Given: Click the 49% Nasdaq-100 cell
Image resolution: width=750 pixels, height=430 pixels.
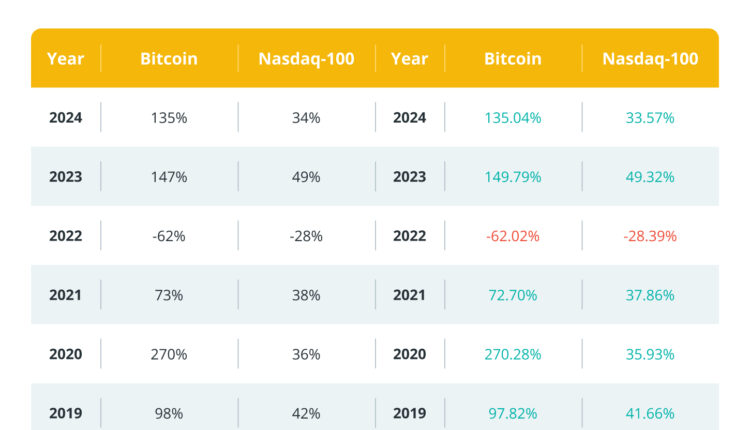Looking at the screenshot, I should click(x=306, y=177).
